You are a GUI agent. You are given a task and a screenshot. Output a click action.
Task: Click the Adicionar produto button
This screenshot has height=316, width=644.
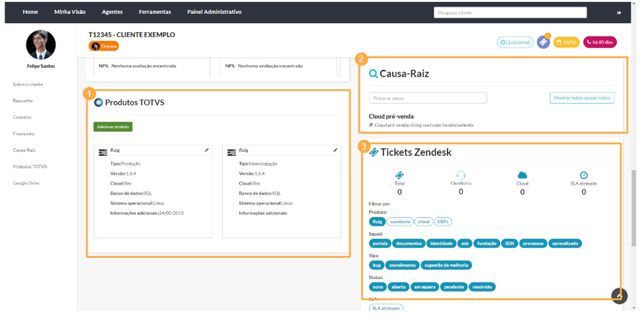(x=113, y=126)
